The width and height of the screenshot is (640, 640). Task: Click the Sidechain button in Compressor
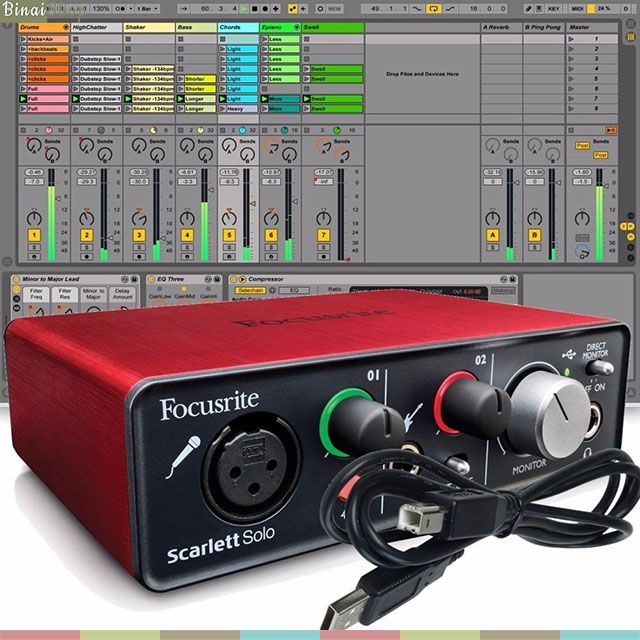tap(251, 290)
